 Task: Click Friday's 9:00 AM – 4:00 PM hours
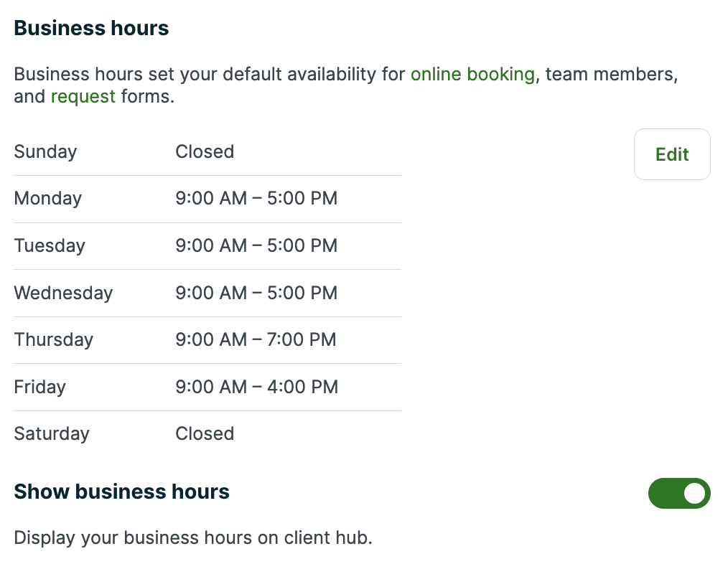256,387
